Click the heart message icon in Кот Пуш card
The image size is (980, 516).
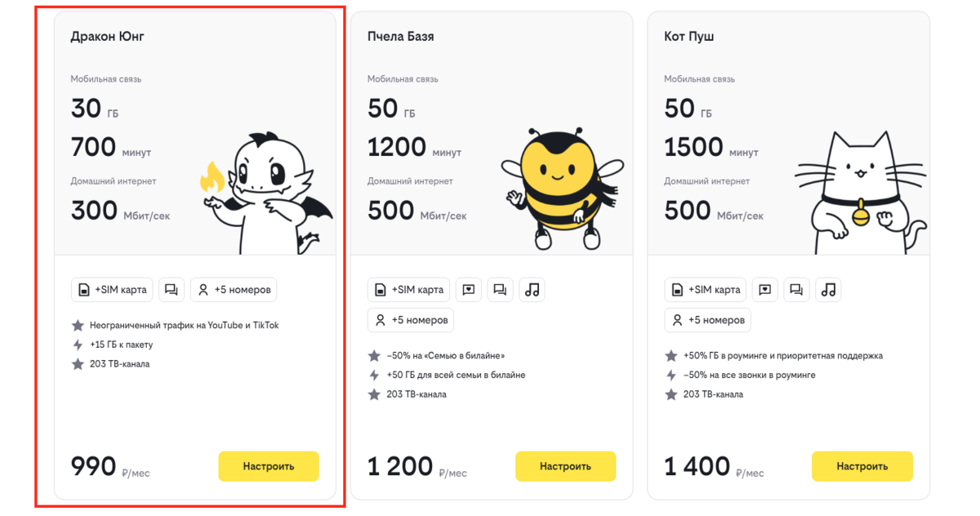[765, 290]
